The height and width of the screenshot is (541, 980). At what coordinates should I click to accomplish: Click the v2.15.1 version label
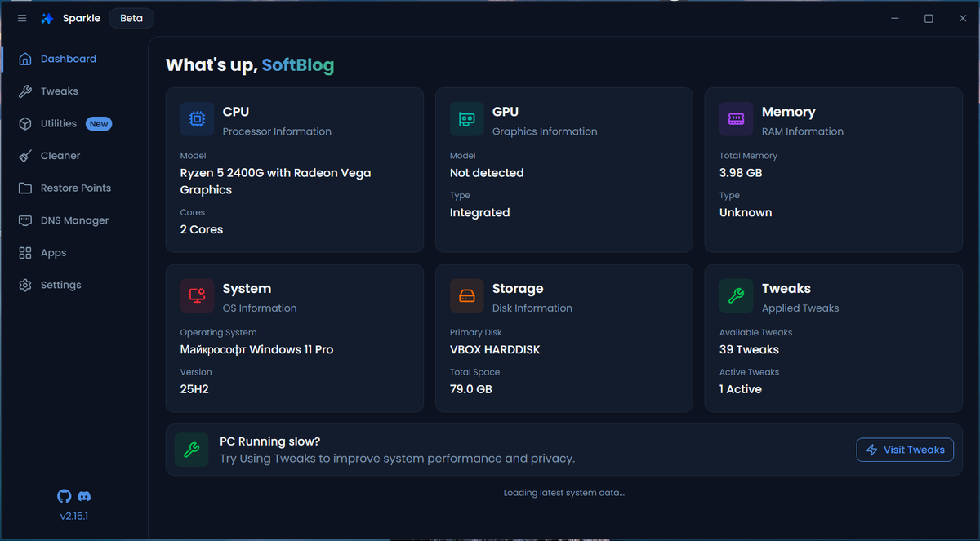pos(74,517)
